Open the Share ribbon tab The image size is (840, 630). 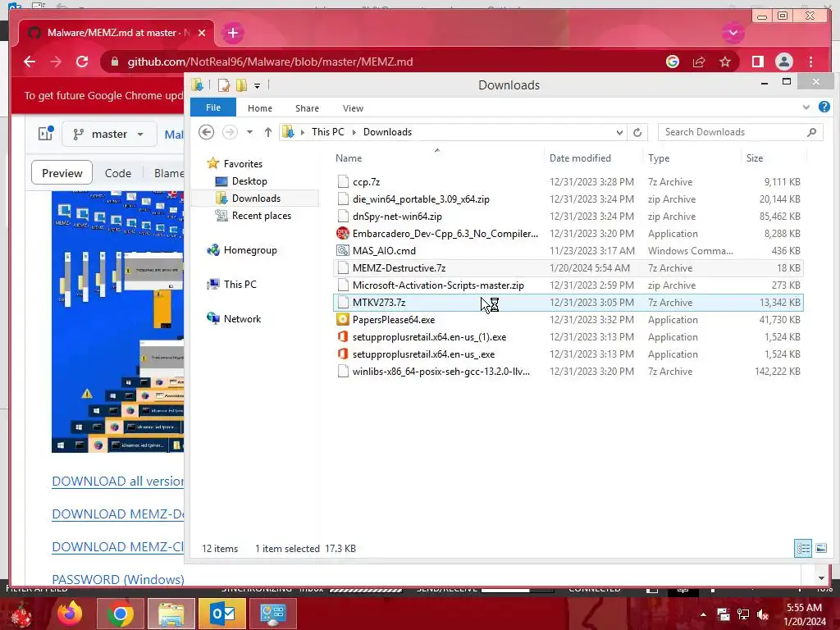tap(307, 108)
